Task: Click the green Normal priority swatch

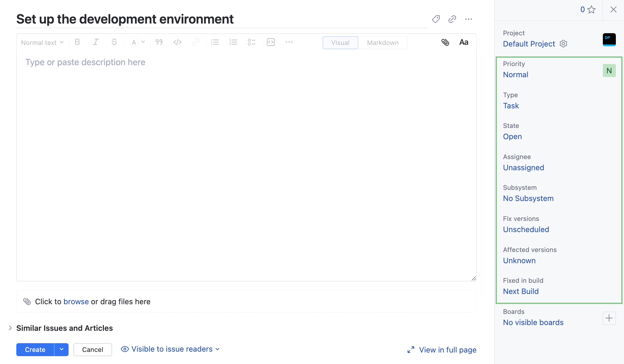Action: pyautogui.click(x=609, y=71)
